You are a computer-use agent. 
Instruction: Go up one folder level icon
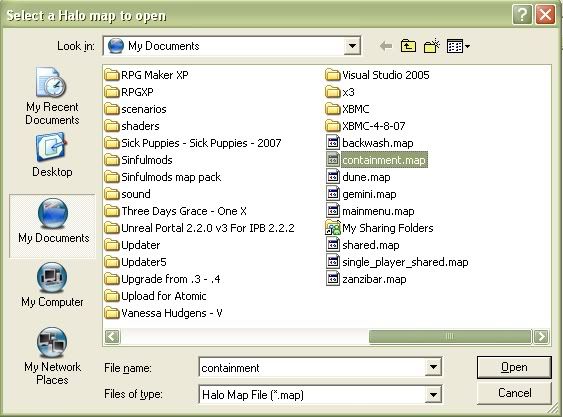click(408, 46)
